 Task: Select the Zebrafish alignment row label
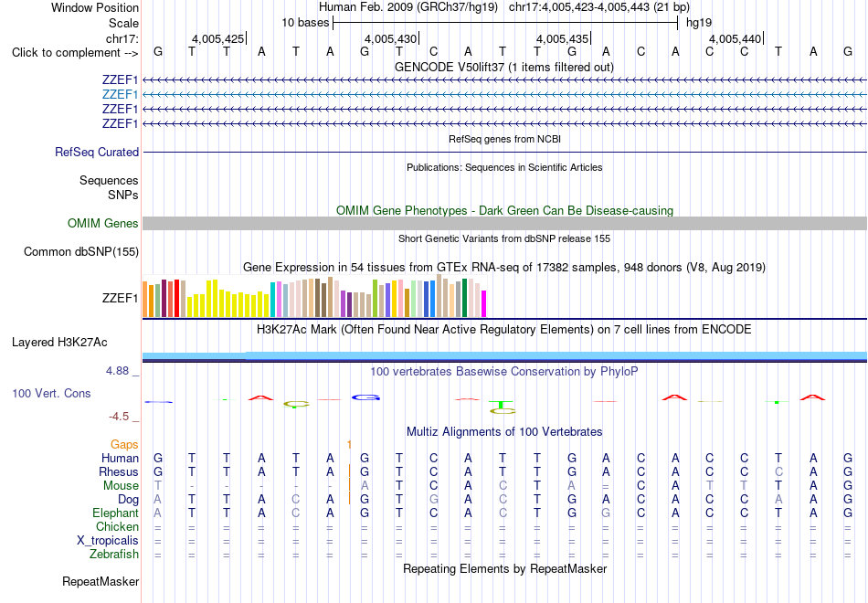tap(114, 555)
